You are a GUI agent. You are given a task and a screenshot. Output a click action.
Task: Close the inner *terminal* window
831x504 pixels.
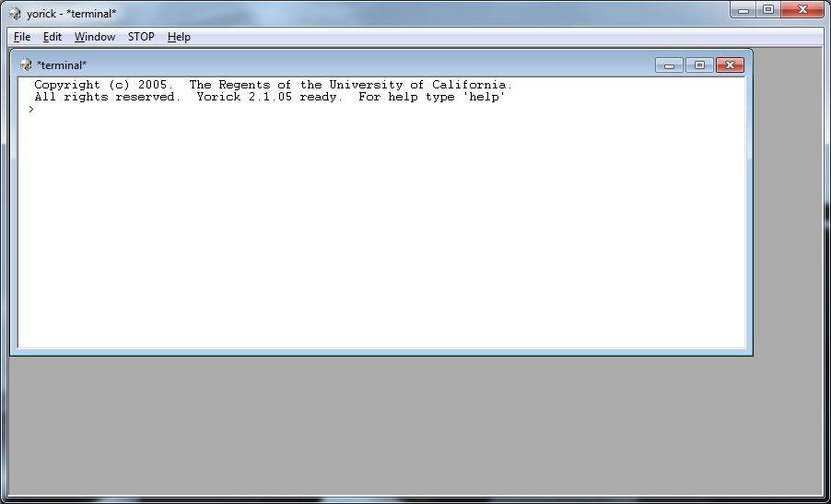pyautogui.click(x=730, y=65)
